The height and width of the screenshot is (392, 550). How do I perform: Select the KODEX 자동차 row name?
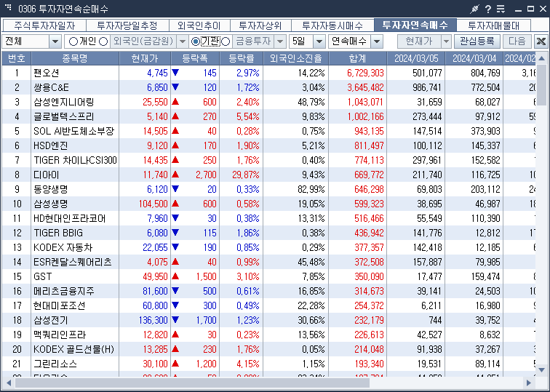(x=63, y=247)
